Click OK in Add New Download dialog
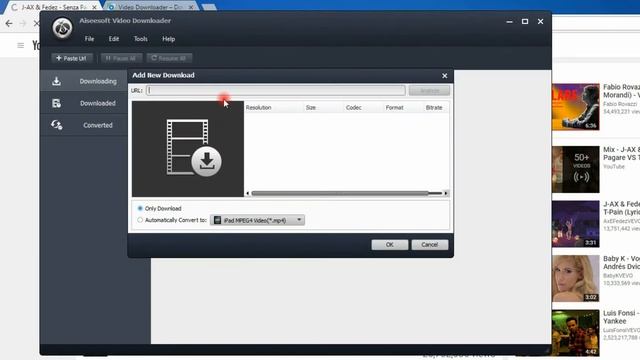Image resolution: width=640 pixels, height=360 pixels. [x=389, y=244]
